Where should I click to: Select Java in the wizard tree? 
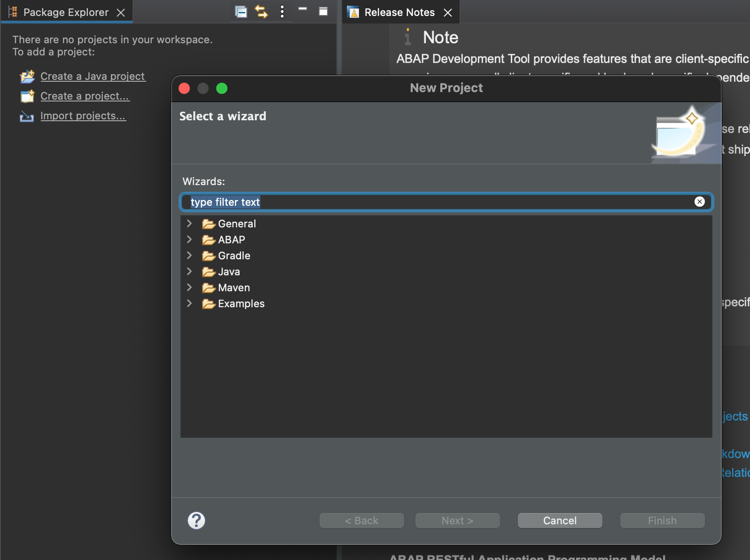(x=229, y=272)
